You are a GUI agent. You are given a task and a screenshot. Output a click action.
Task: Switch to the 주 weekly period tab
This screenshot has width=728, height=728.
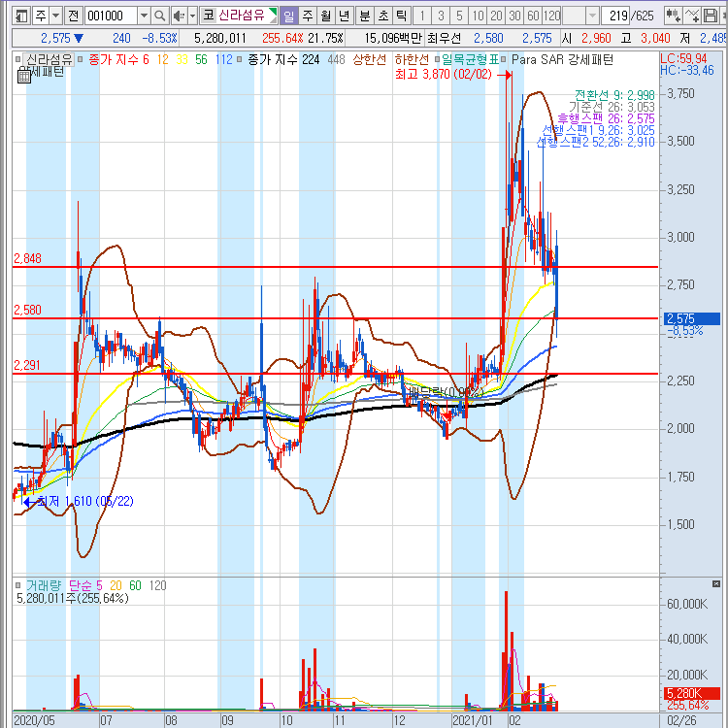point(308,17)
